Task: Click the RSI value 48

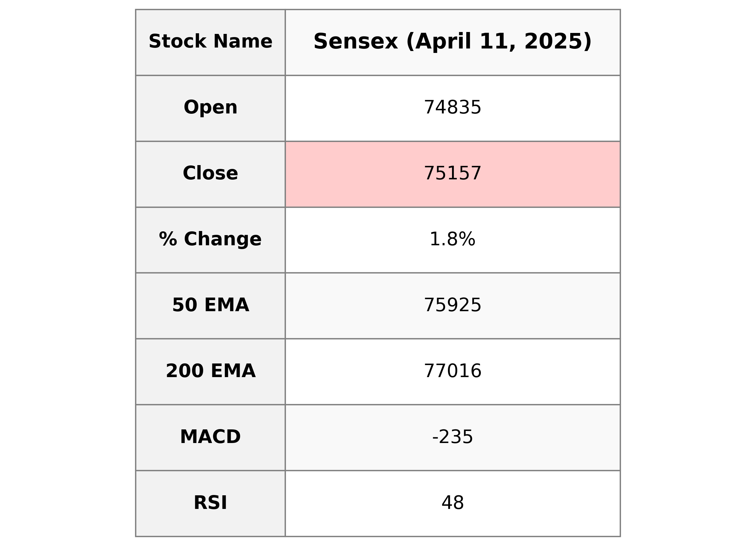Action: coord(452,503)
